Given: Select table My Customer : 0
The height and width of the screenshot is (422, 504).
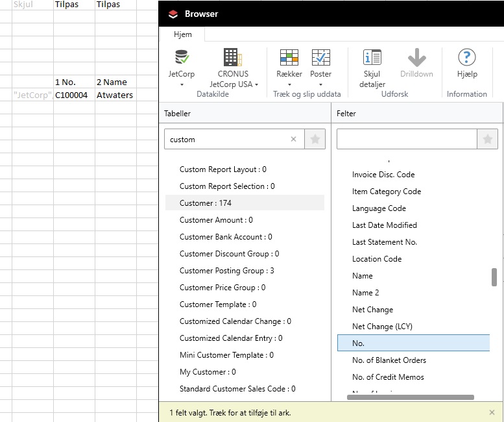Looking at the screenshot, I should point(208,372).
